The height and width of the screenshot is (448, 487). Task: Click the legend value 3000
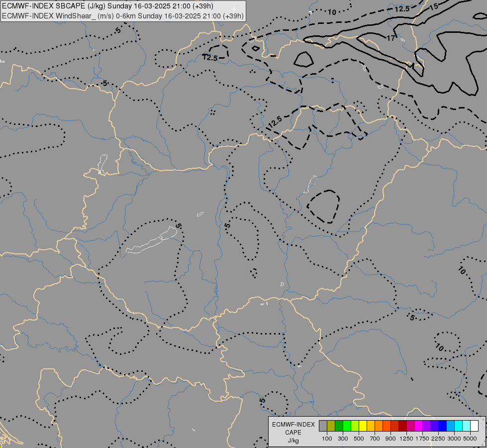[x=454, y=439]
